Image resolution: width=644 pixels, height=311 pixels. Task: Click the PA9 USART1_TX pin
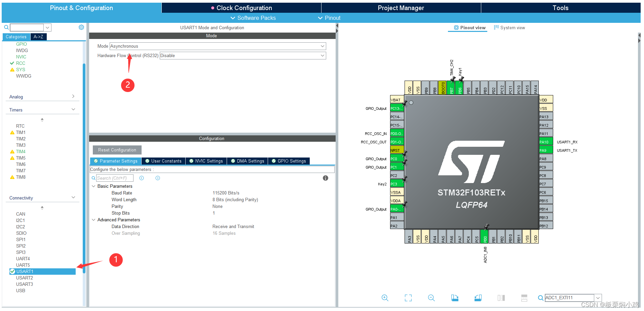(x=546, y=150)
